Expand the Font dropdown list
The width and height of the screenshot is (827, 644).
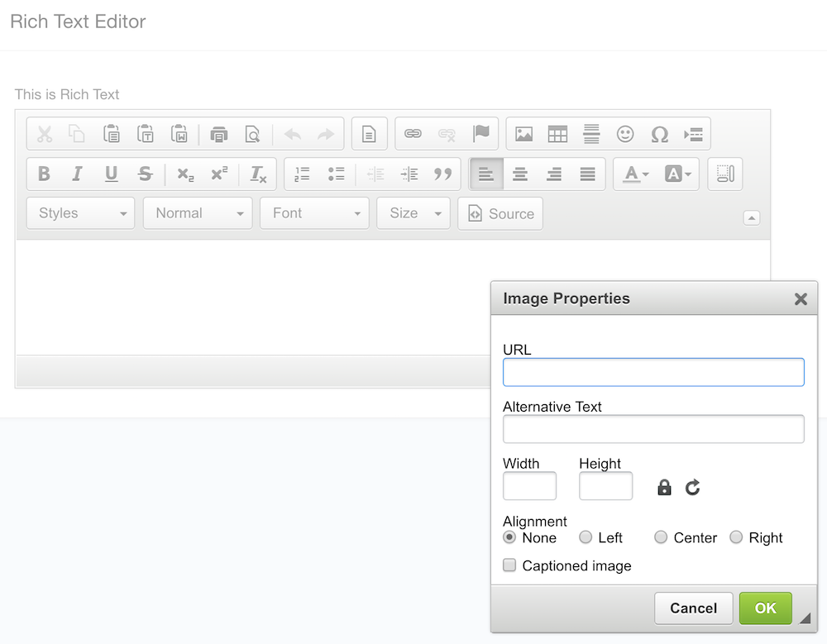(x=314, y=213)
